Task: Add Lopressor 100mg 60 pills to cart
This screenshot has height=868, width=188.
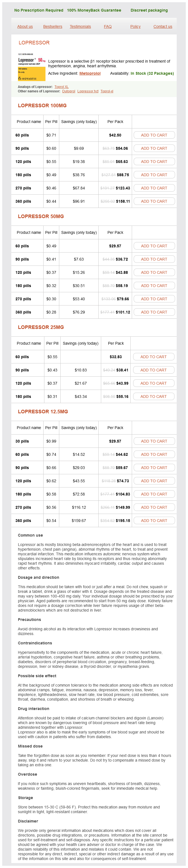Action: click(154, 135)
